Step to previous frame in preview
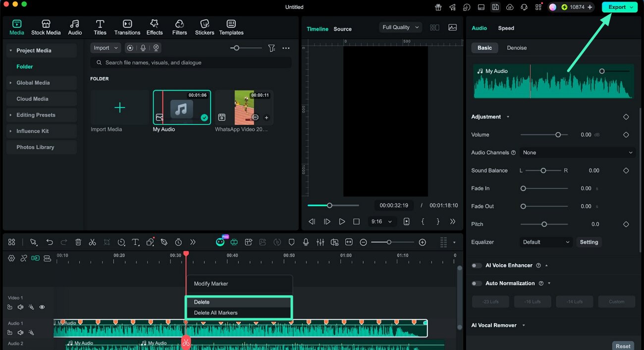 point(312,222)
